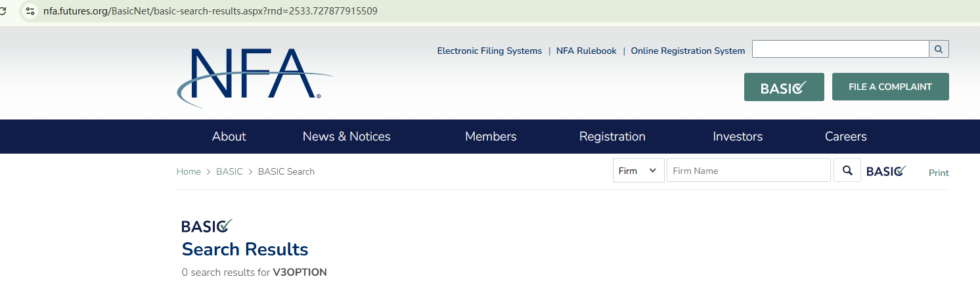Click the Print link
The height and width of the screenshot is (281, 980).
(939, 173)
